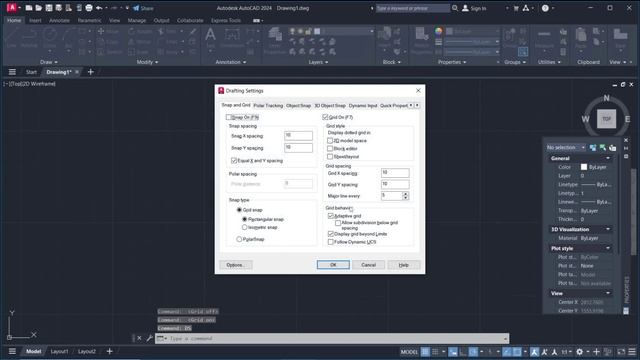Image resolution: width=640 pixels, height=360 pixels.
Task: Click the search magnifier icon
Action: (455, 8)
